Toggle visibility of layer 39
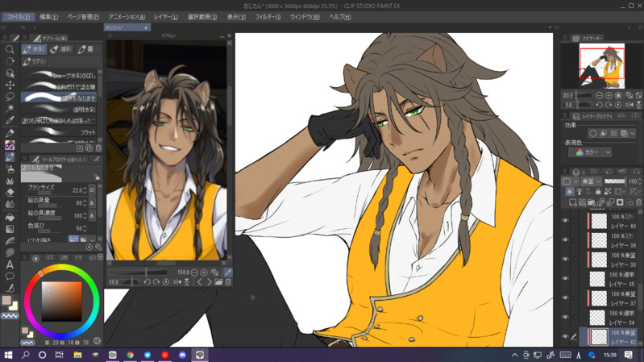Viewport: 644px width, 362px height. (x=565, y=240)
